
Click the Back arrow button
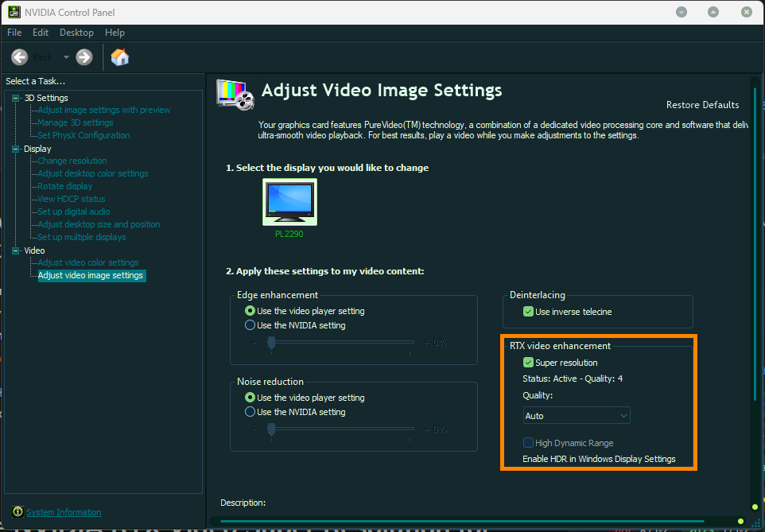coord(20,57)
